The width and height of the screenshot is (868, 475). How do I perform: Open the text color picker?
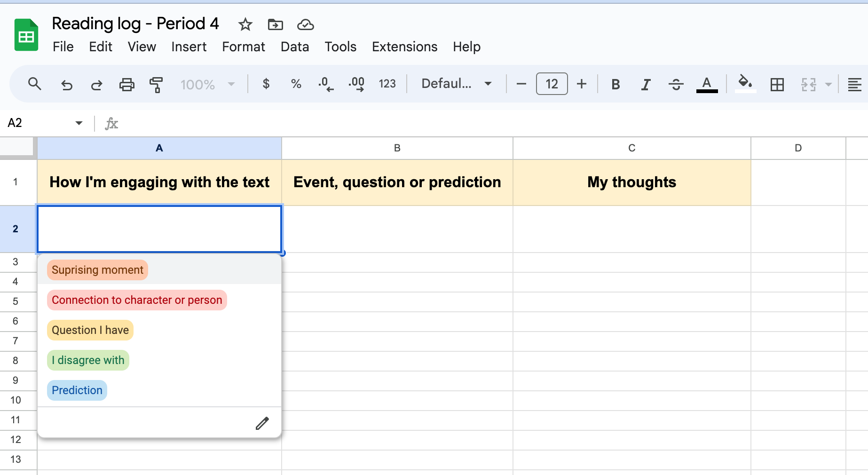tap(707, 85)
